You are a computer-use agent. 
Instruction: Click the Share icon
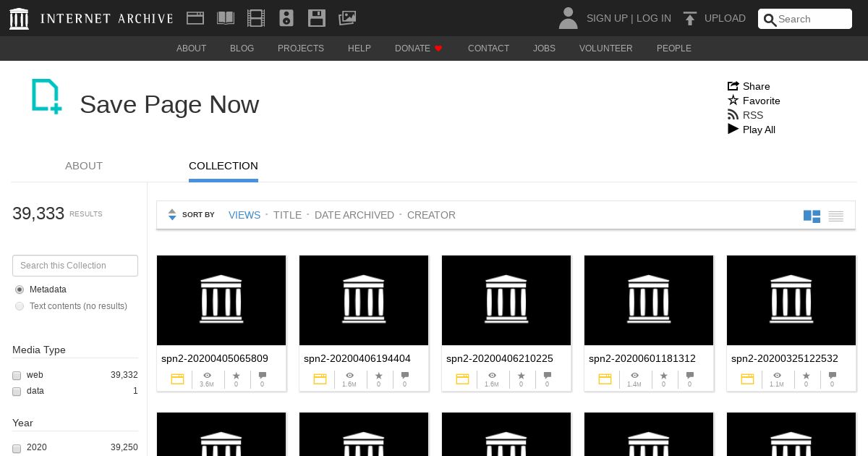(x=733, y=86)
